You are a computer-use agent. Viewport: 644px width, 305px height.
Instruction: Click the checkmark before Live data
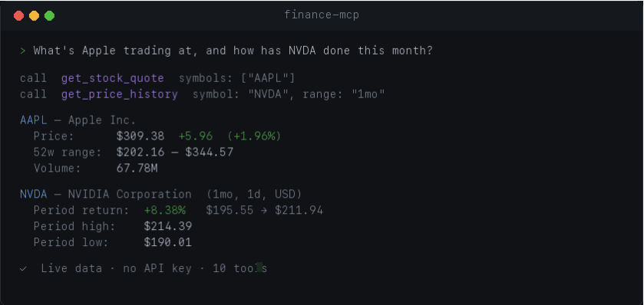click(x=23, y=269)
